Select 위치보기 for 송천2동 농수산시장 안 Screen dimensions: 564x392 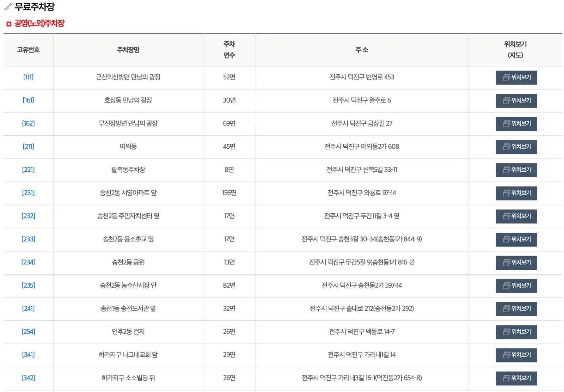516,286
